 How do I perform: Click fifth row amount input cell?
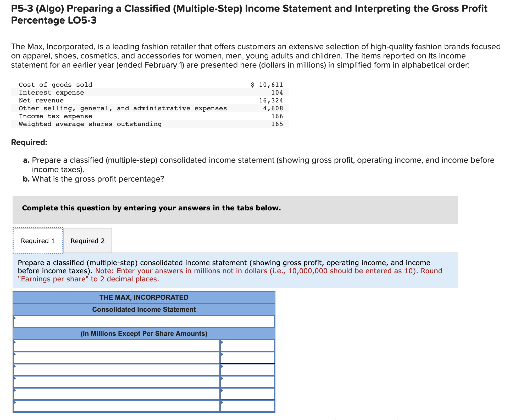[248, 394]
